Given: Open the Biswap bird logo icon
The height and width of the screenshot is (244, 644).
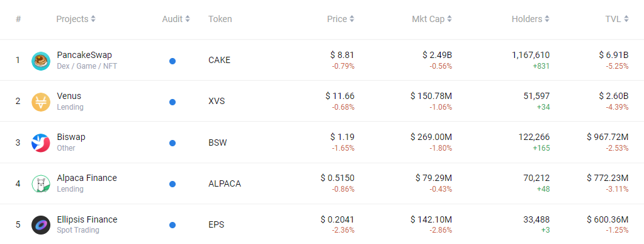Looking at the screenshot, I should (41, 142).
